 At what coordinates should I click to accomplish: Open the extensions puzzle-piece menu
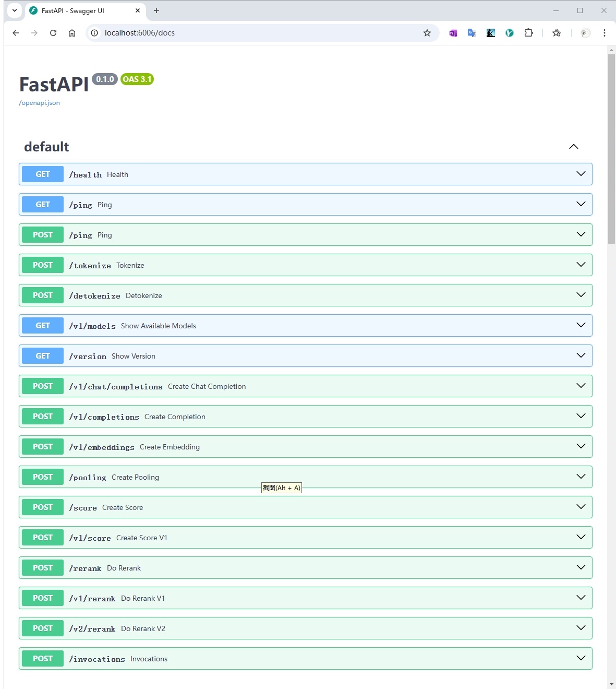528,33
